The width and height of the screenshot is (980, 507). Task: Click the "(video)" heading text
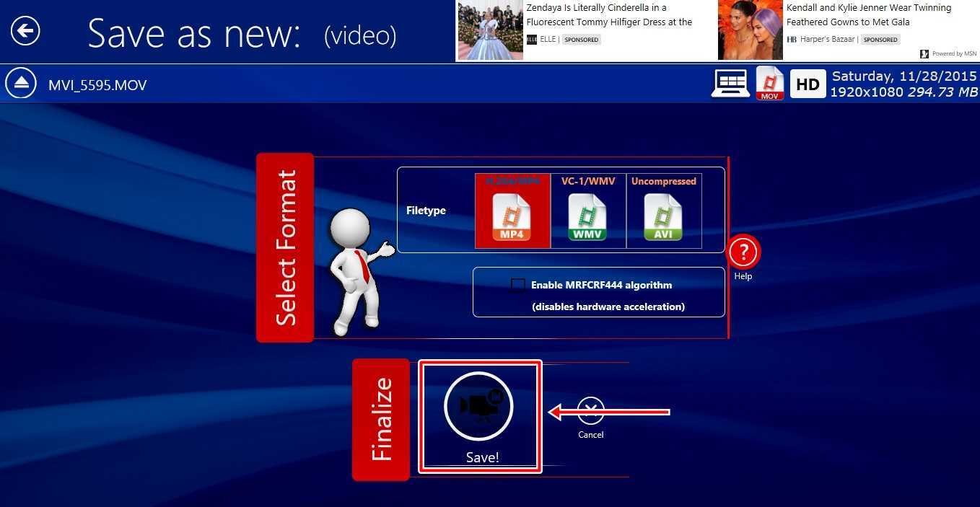point(360,35)
